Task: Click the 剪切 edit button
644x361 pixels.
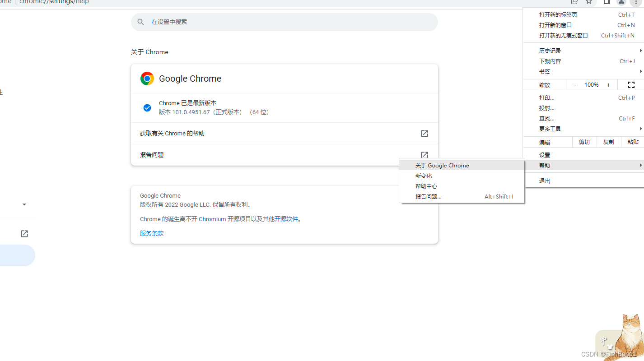Action: pos(584,142)
